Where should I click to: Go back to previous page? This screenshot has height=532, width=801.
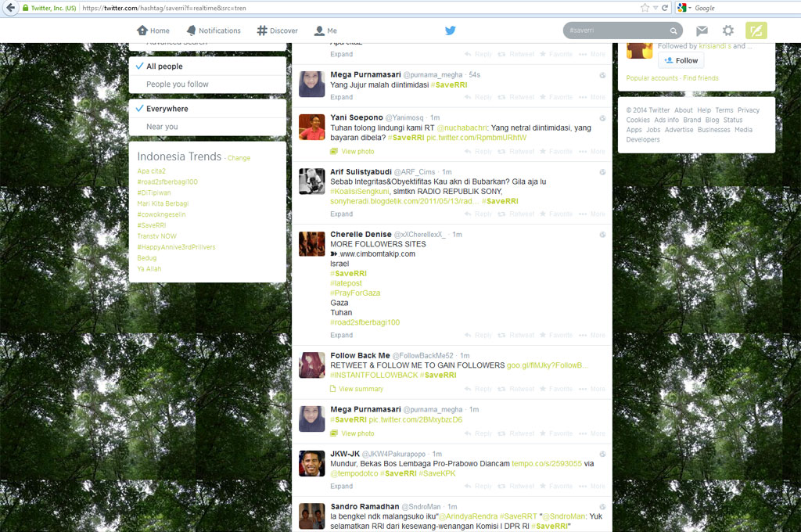[10, 8]
